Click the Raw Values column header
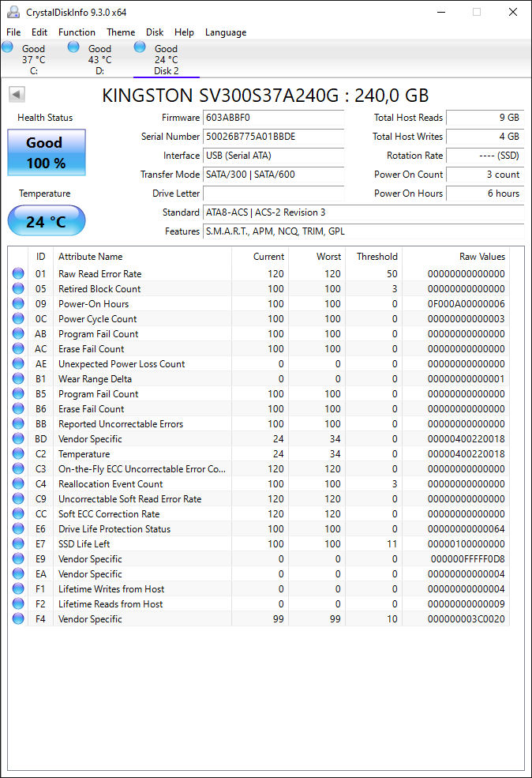The image size is (532, 778). (x=455, y=257)
